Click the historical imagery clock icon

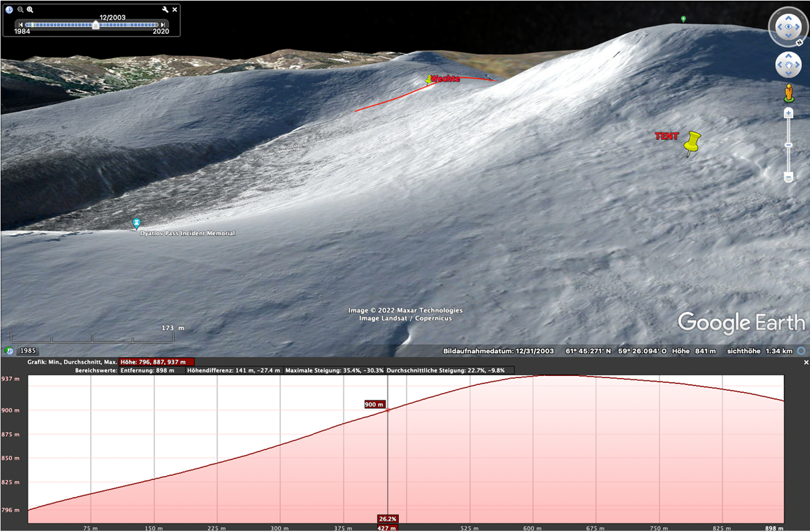[x=9, y=10]
